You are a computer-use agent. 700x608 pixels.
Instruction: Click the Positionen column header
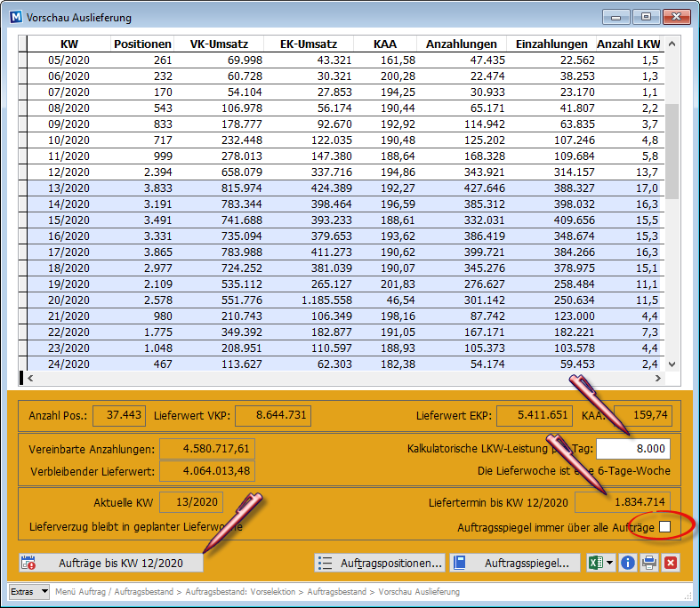click(x=142, y=44)
